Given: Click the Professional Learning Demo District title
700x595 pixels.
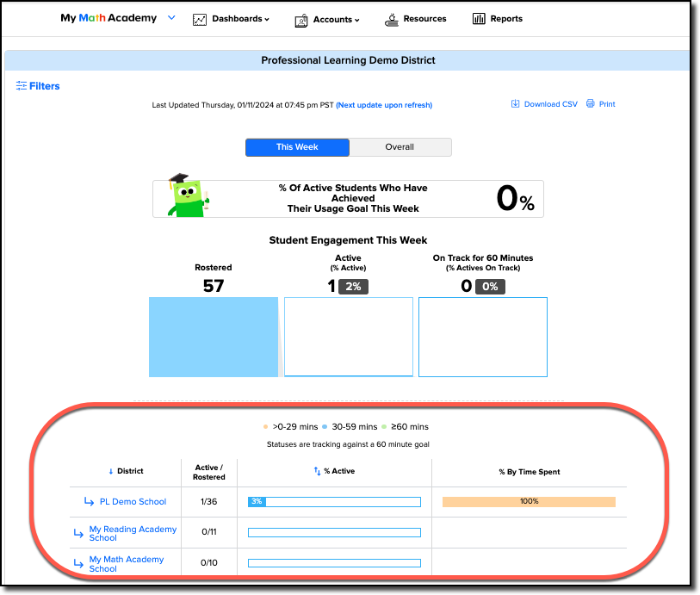Looking at the screenshot, I should coord(348,60).
